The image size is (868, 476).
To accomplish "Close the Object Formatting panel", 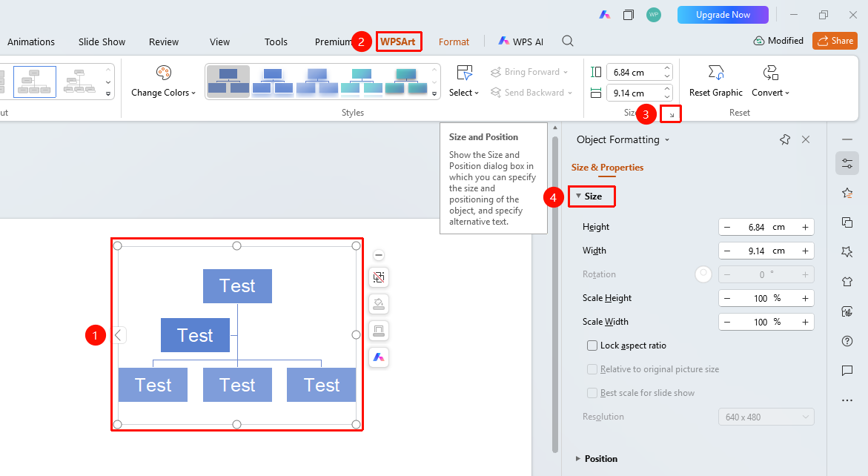I will [806, 139].
